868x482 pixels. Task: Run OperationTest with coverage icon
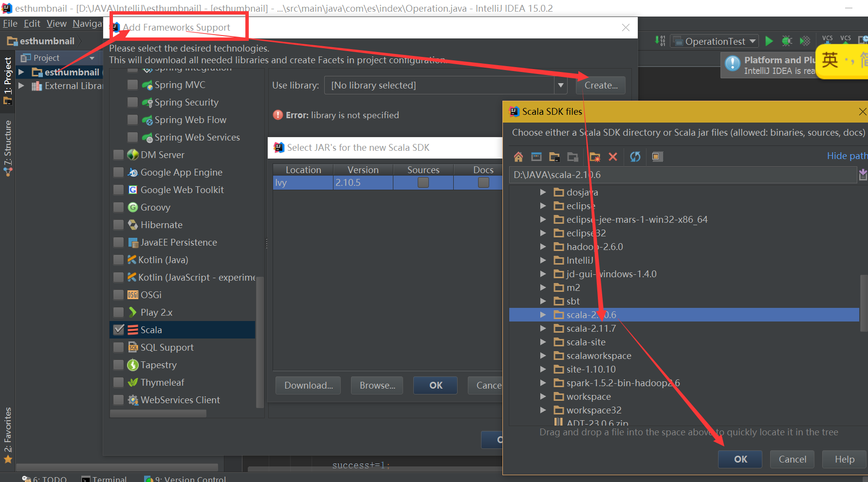tap(805, 41)
